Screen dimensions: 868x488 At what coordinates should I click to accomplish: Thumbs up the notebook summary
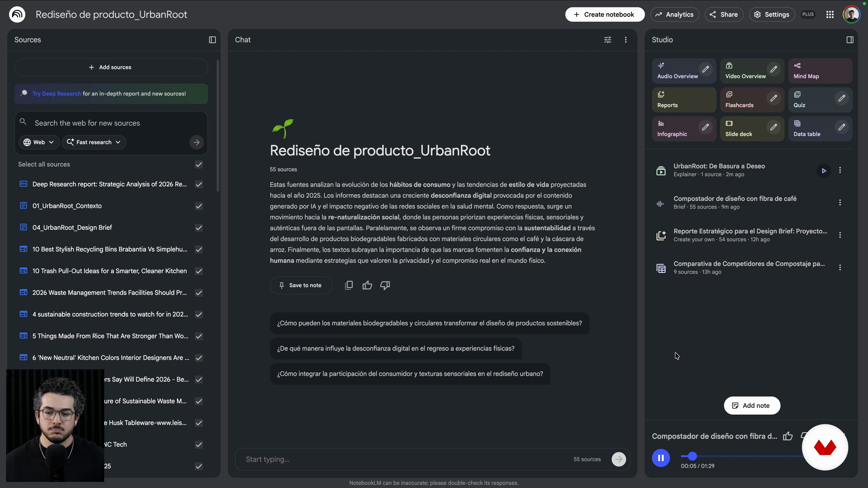pos(367,285)
